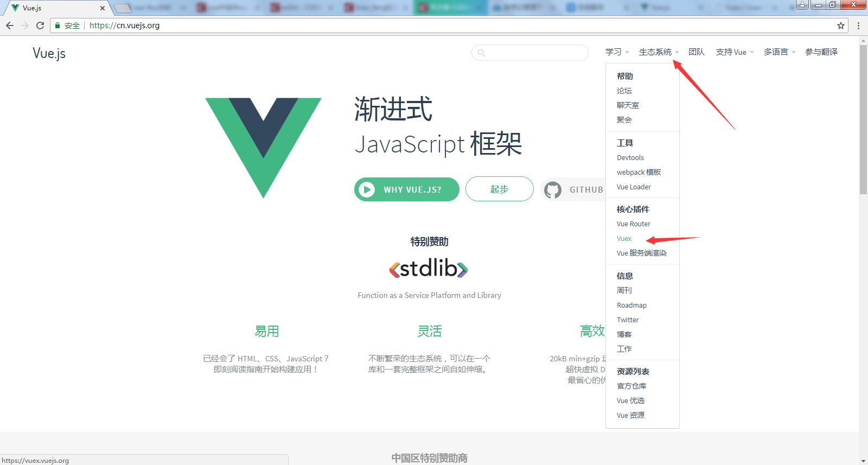Expand the 多语言 dropdown
This screenshot has height=465, width=868.
780,52
